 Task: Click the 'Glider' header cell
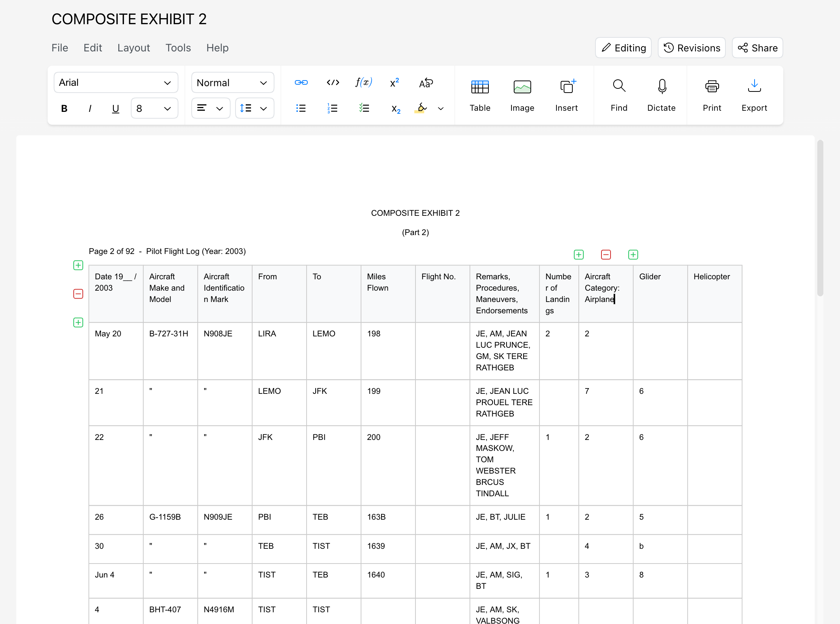660,294
